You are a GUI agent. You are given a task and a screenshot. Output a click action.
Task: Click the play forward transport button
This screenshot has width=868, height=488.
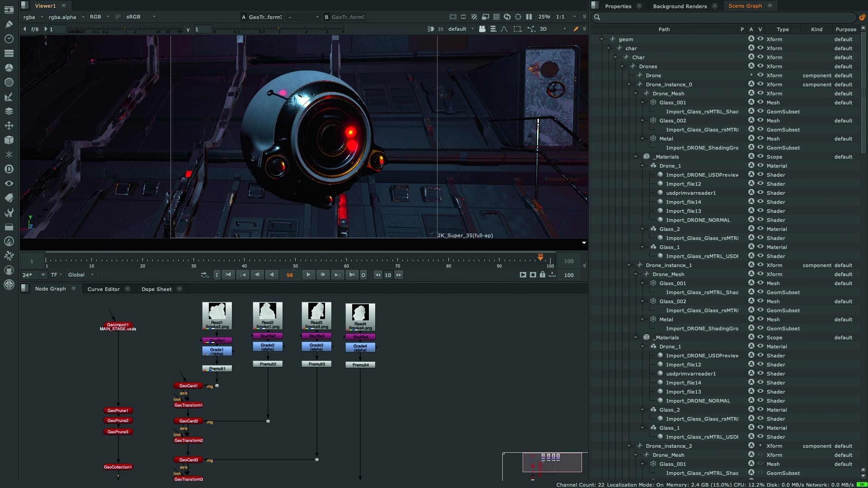point(309,275)
